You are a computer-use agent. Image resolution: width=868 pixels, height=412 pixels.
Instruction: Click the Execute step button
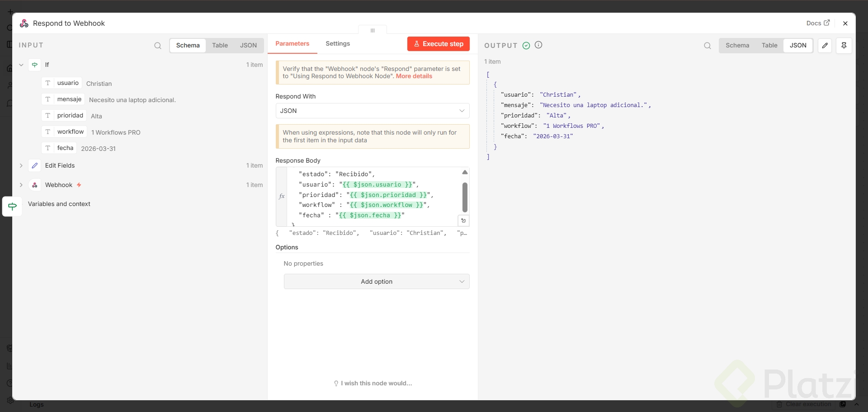tap(439, 44)
